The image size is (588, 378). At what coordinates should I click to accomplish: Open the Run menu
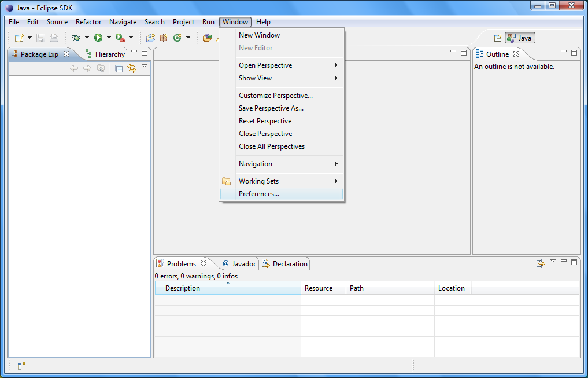(x=208, y=22)
